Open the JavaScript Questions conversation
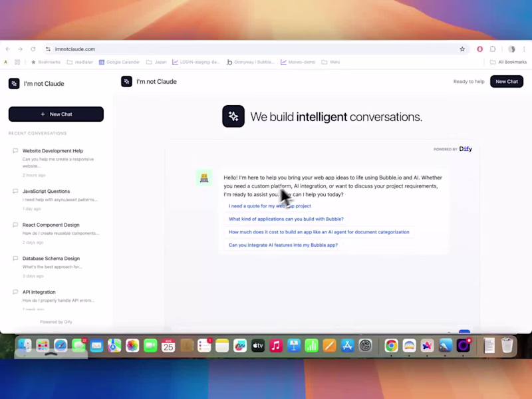Image resolution: width=532 pixels, height=399 pixels. point(56,199)
